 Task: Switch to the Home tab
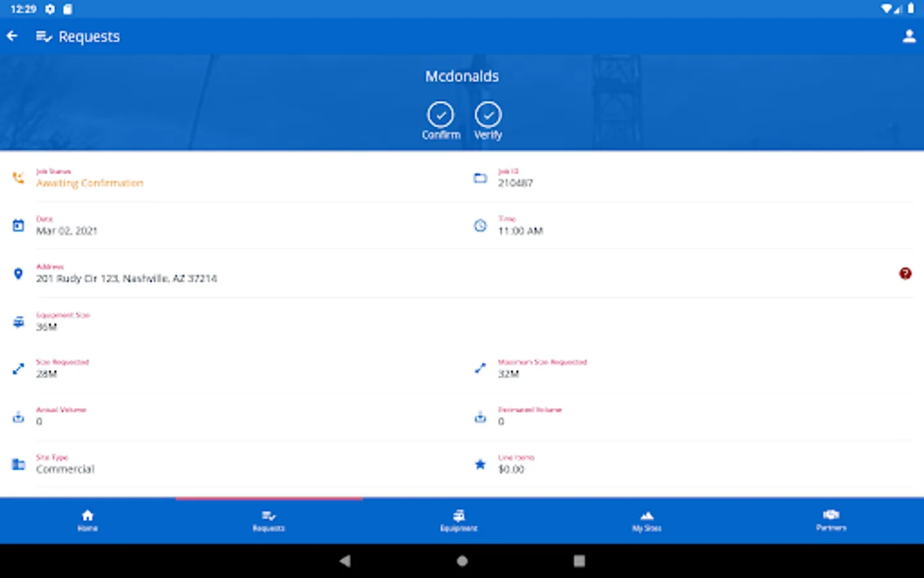88,520
